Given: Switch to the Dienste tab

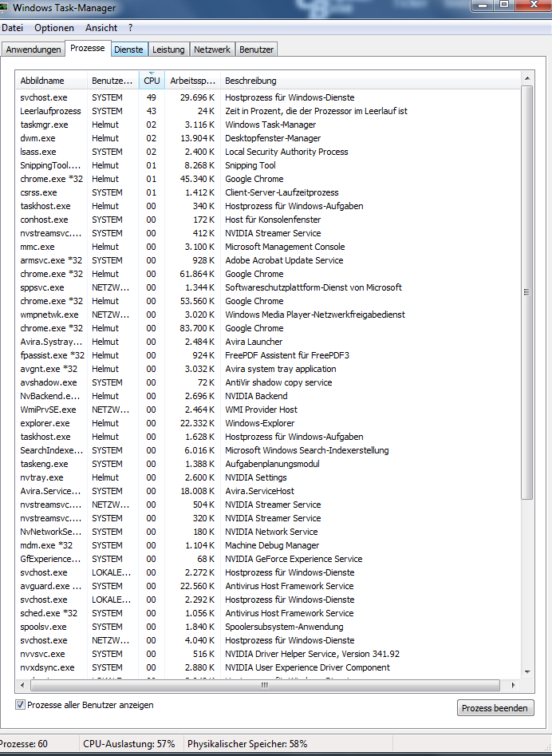Looking at the screenshot, I should point(128,49).
